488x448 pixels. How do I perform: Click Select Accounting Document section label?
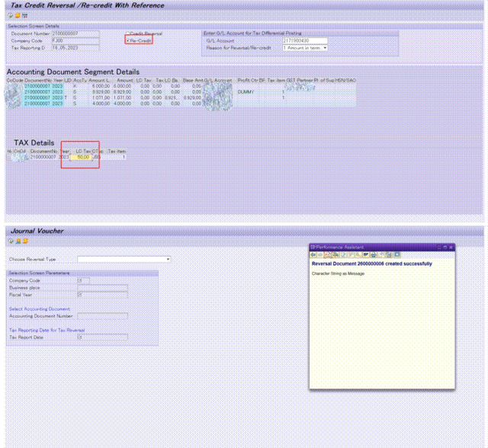(40, 309)
